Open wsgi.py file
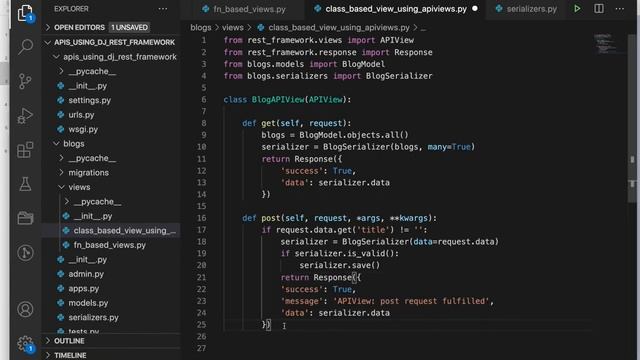The image size is (640, 360). [83, 129]
